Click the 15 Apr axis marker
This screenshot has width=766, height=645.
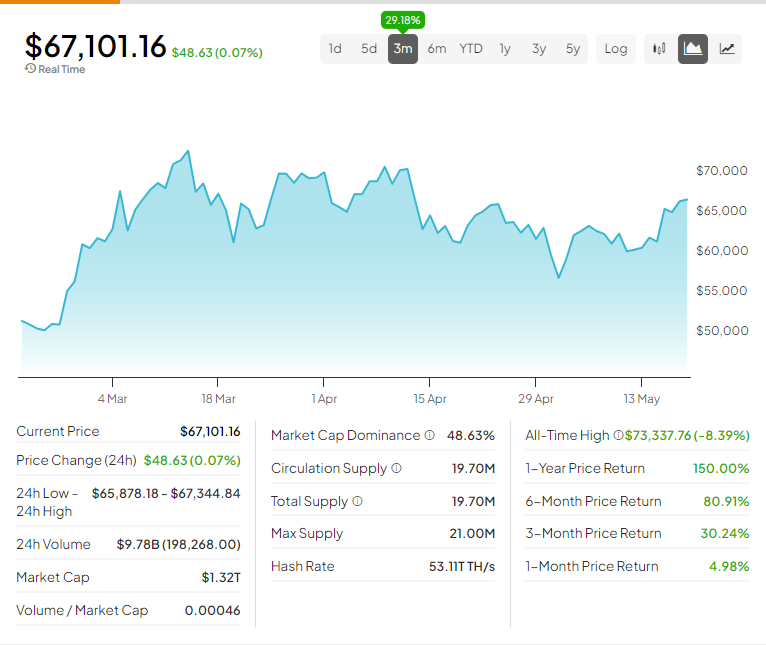430,398
